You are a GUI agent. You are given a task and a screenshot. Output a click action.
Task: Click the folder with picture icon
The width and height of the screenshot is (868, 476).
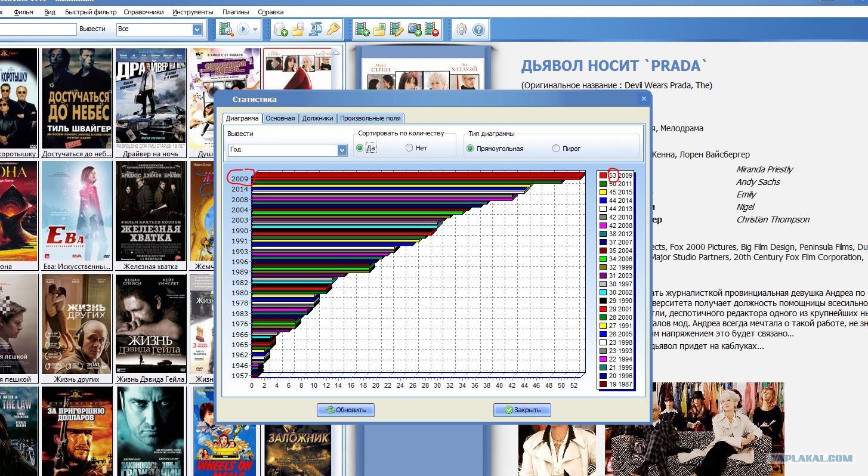click(x=379, y=29)
